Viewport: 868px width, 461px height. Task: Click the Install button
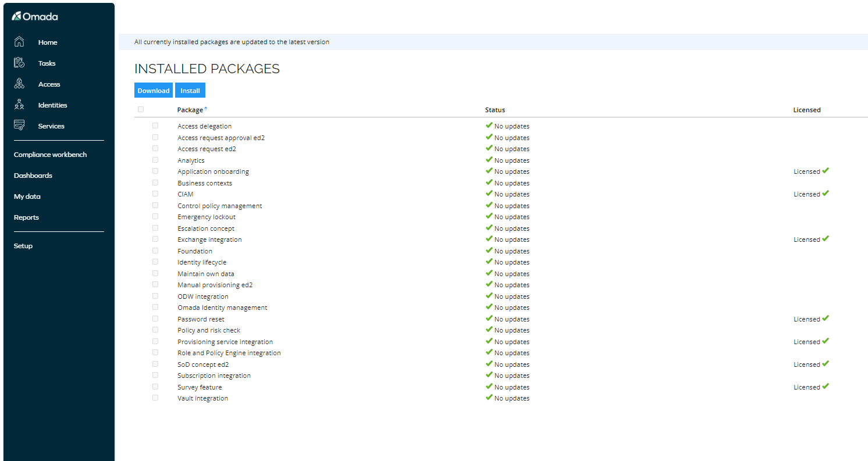pyautogui.click(x=190, y=90)
